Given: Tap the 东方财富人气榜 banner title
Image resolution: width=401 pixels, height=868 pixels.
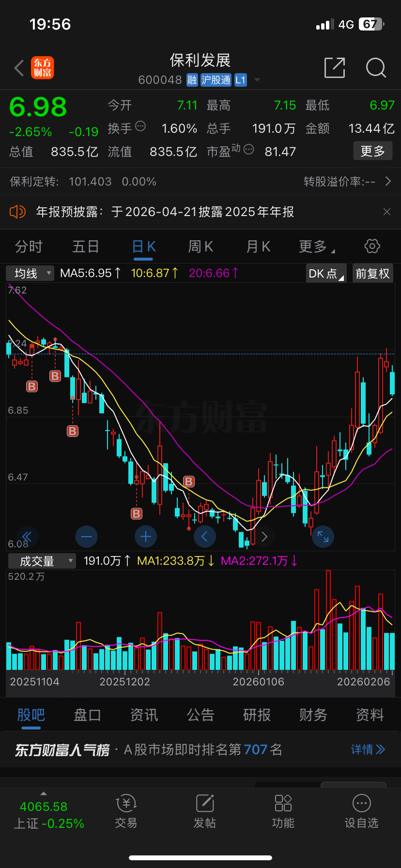Looking at the screenshot, I should [62, 750].
